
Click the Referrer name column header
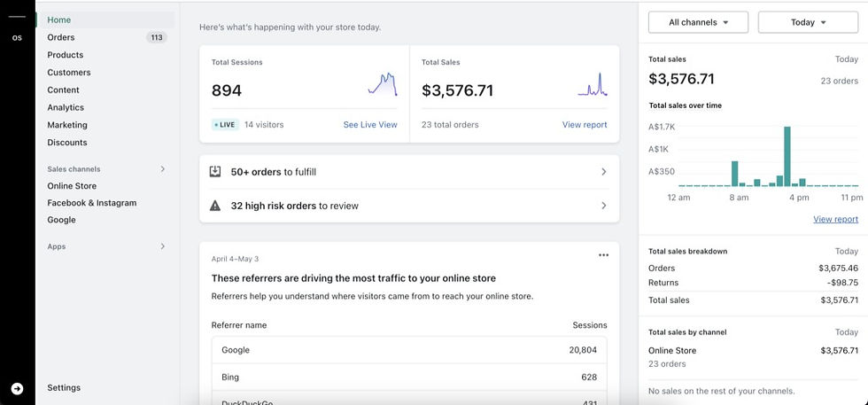[238, 325]
